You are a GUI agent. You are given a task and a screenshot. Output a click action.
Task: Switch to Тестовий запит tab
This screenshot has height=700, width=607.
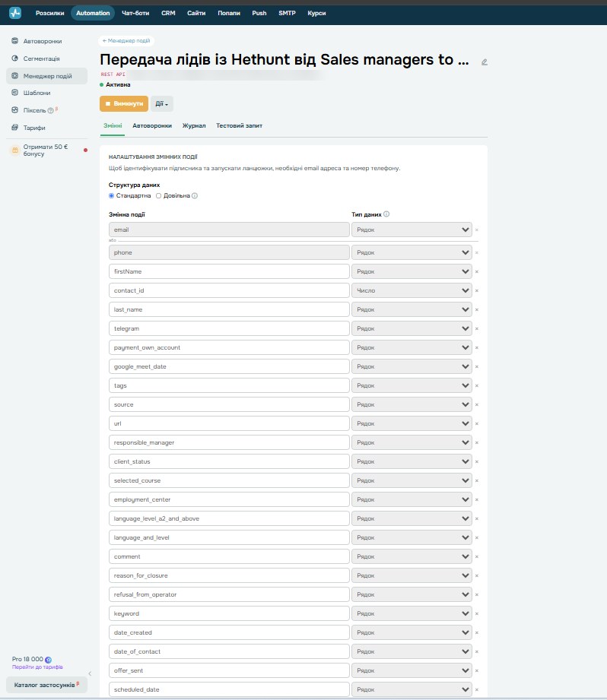point(239,126)
